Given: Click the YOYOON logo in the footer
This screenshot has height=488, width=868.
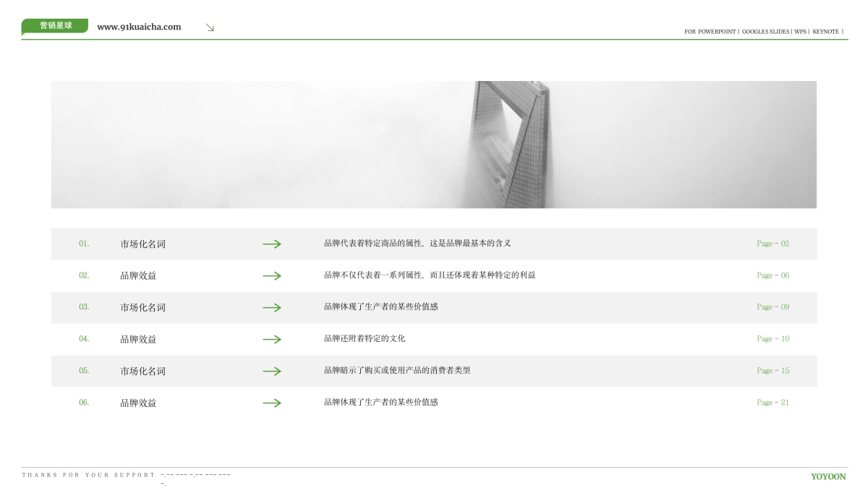Looking at the screenshot, I should pos(829,477).
